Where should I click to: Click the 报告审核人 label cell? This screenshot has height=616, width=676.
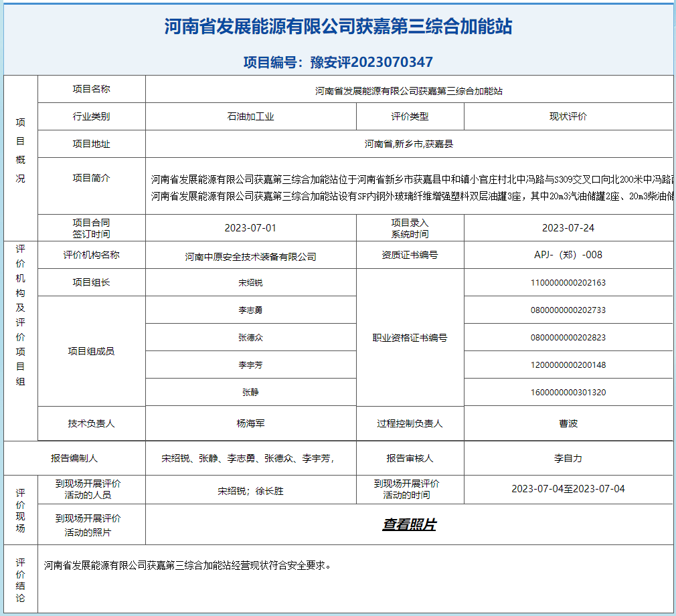(x=410, y=458)
